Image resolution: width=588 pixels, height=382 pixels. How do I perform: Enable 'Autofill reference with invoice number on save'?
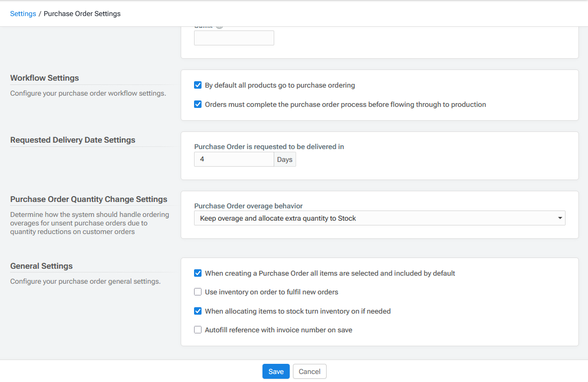click(198, 330)
